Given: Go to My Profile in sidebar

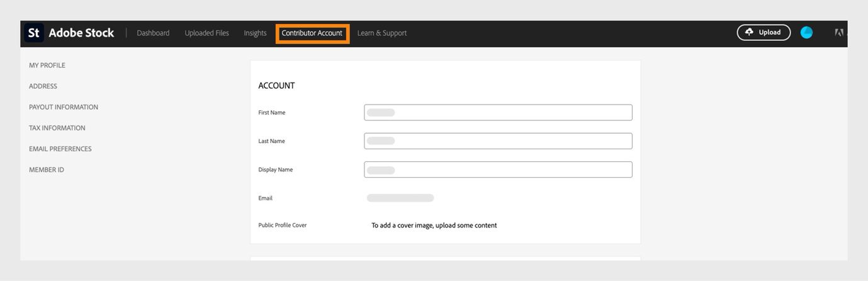Looking at the screenshot, I should (47, 66).
